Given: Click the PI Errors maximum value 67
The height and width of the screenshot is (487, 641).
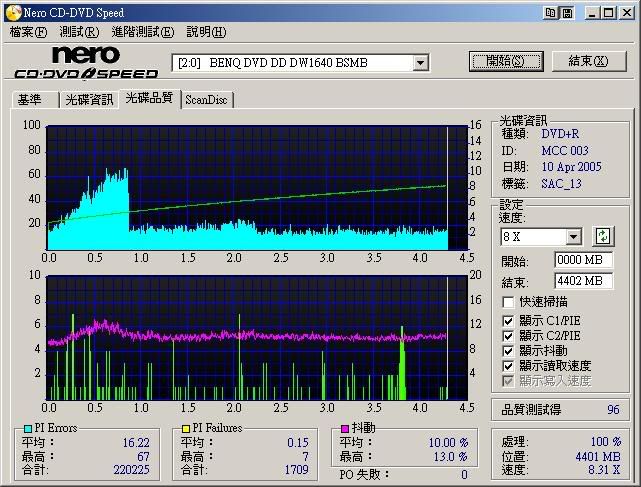Looking at the screenshot, I should tap(143, 456).
